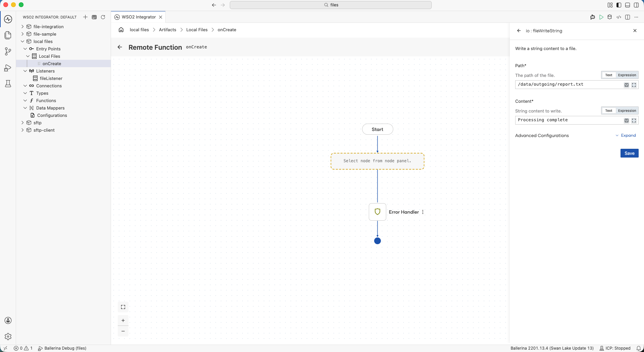Toggle secondary side bar layout icon
644x352 pixels.
pos(636,5)
